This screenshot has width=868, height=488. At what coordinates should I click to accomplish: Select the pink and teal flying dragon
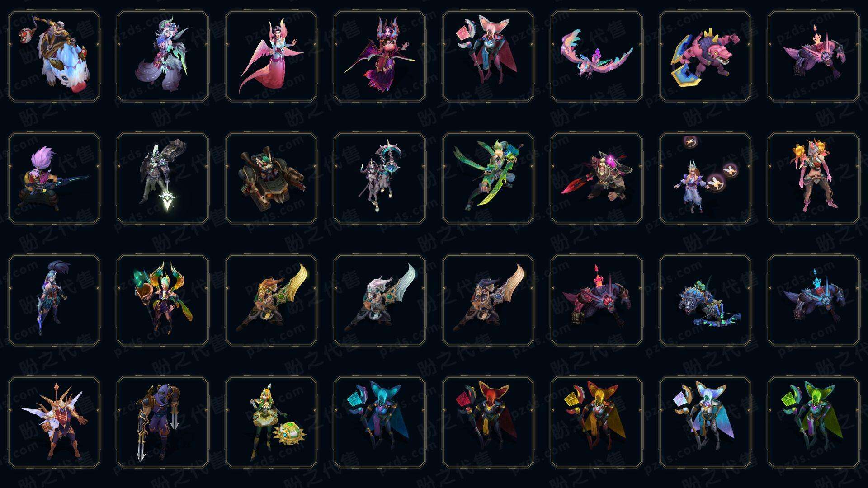click(597, 56)
